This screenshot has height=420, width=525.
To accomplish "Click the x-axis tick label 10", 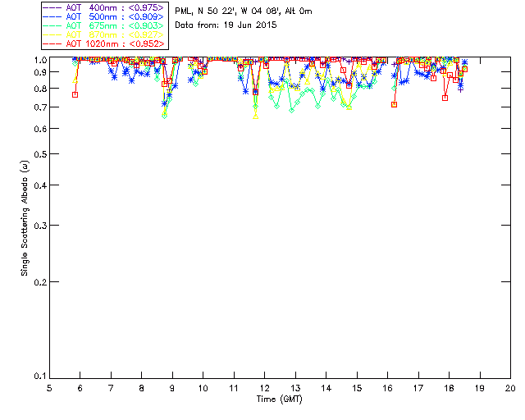I will click(x=203, y=388).
